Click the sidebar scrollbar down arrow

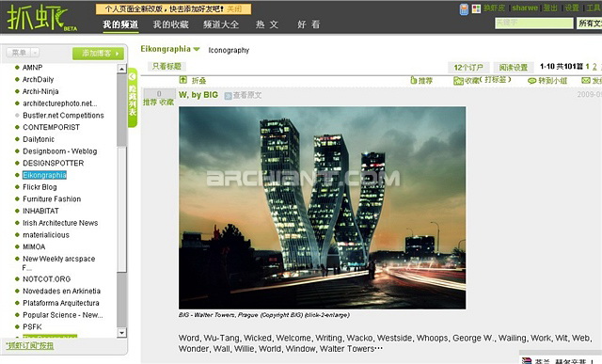tap(121, 333)
